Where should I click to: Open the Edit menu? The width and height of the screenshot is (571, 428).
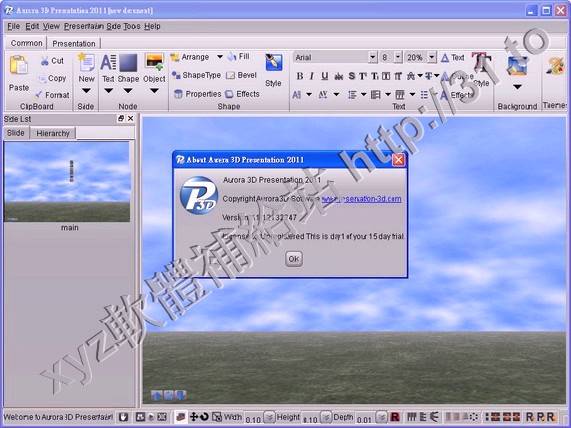pyautogui.click(x=32, y=26)
